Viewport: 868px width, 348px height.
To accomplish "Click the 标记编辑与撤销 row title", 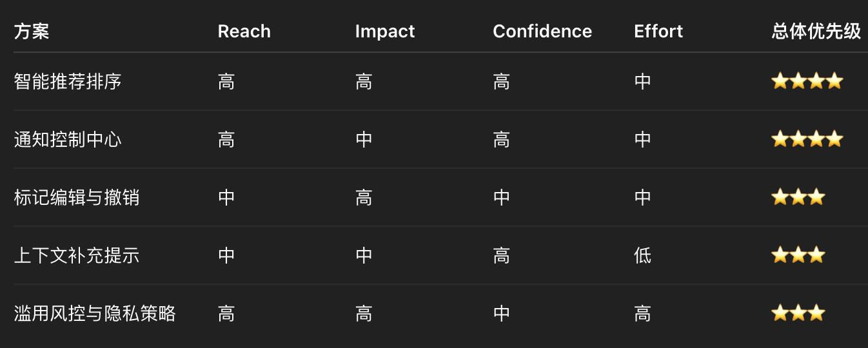I will [x=77, y=197].
